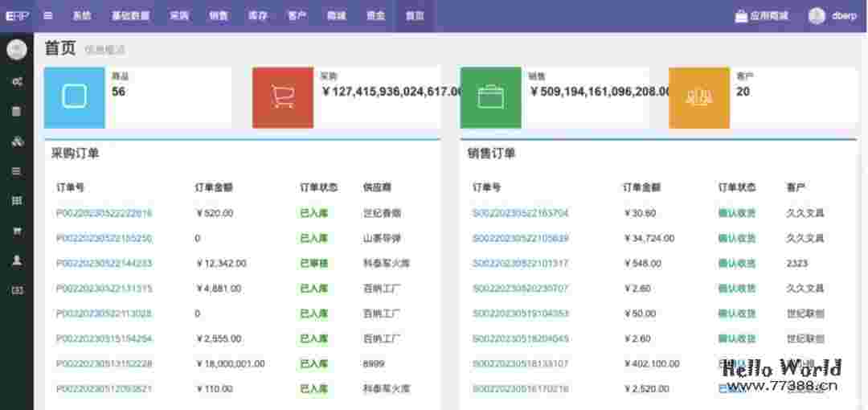
Task: Open sales order with amount ¥2,520.00
Action: pos(520,389)
